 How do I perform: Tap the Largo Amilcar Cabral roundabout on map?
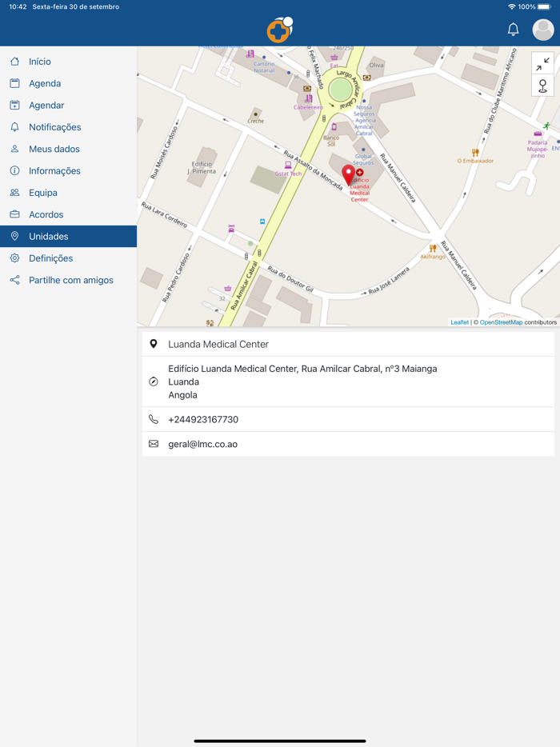pos(340,89)
